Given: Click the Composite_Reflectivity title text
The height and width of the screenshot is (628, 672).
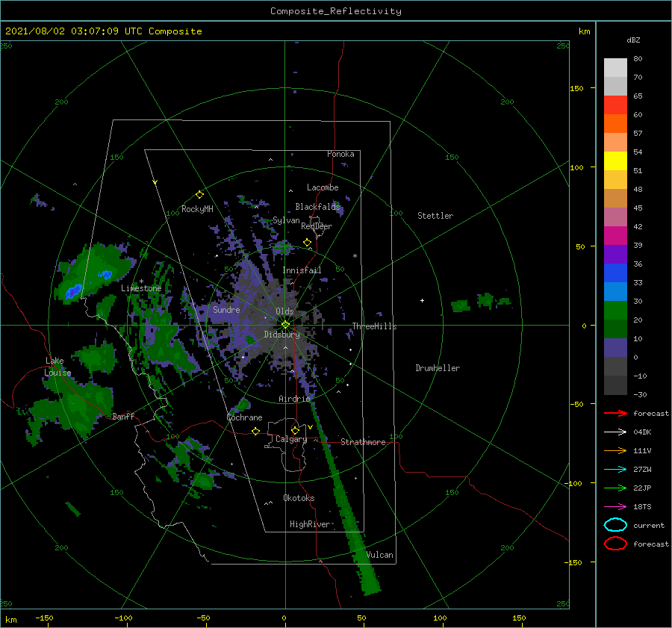Looking at the screenshot, I should (x=336, y=11).
